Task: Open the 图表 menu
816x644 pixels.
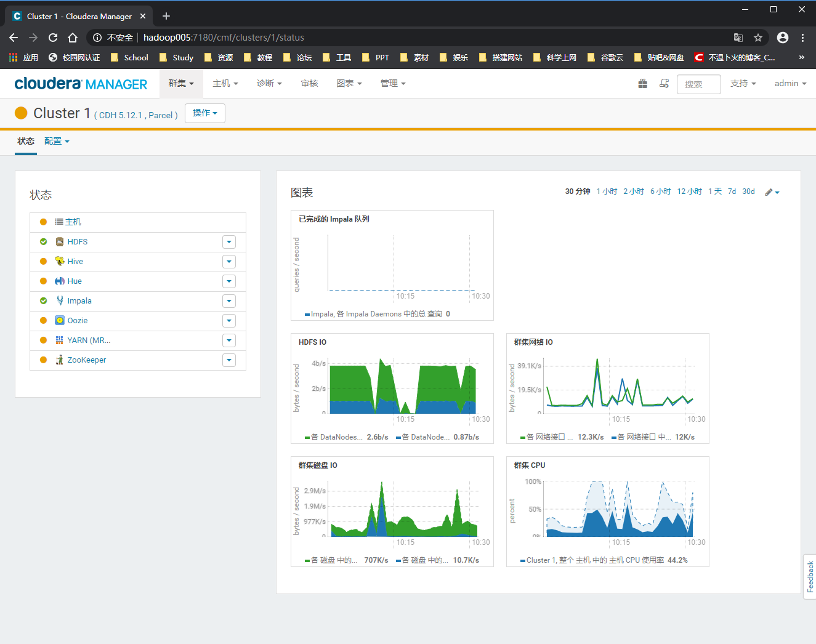Action: [349, 83]
